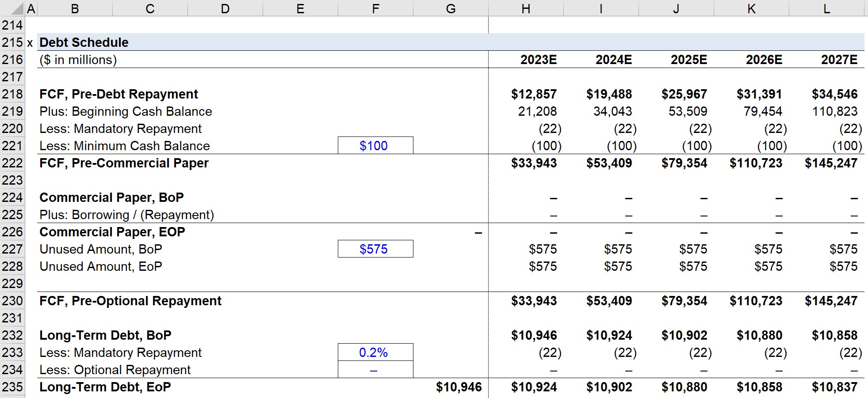
Task: Click the Debt Schedule title cell
Action: point(84,42)
